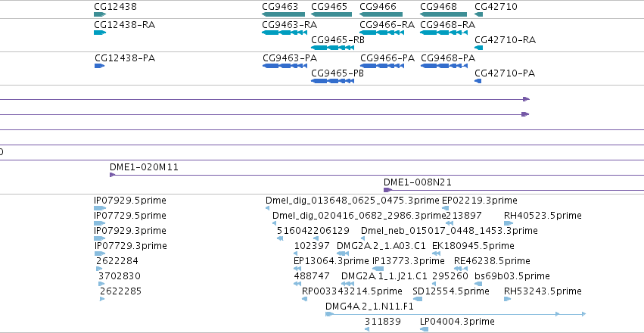Image resolution: width=644 pixels, height=333 pixels.
Task: Click the 3702830 feature label
Action: (119, 276)
